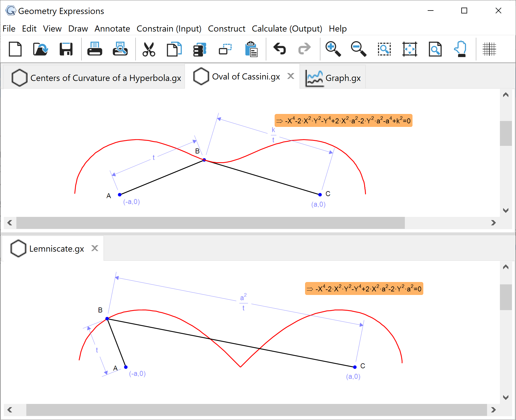The height and width of the screenshot is (420, 516).
Task: Open the Calculate (Output) menu
Action: coord(287,29)
